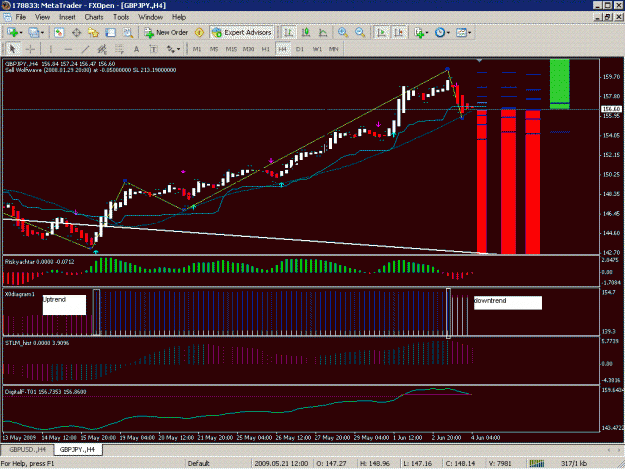
Task: Open the Charts menu
Action: [x=94, y=17]
